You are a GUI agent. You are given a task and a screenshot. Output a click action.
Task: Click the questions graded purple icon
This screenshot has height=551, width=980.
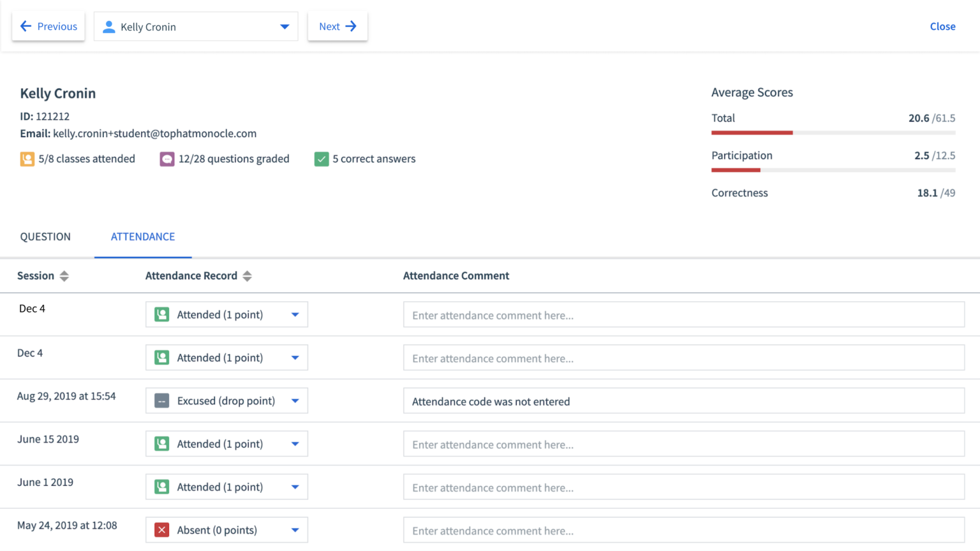click(167, 159)
